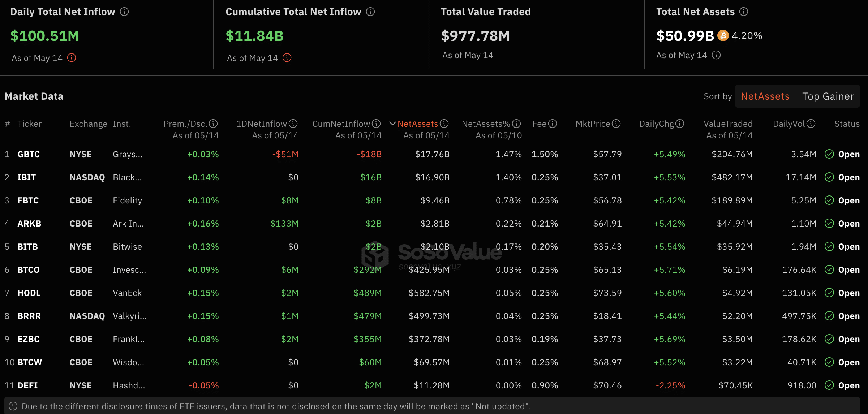This screenshot has height=414, width=868.
Task: Click IBIT daily volume 17.14M
Action: point(801,177)
